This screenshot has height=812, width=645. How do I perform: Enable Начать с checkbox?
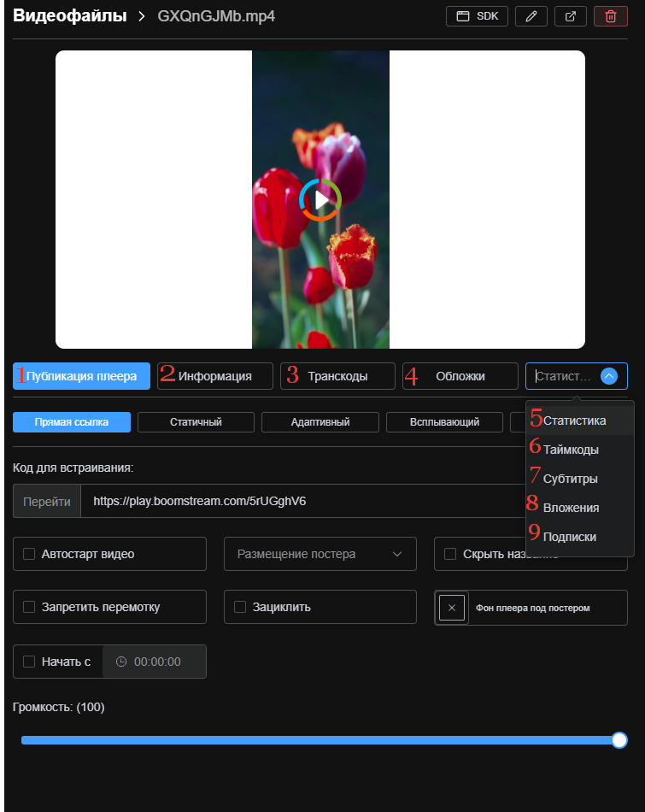tap(29, 662)
